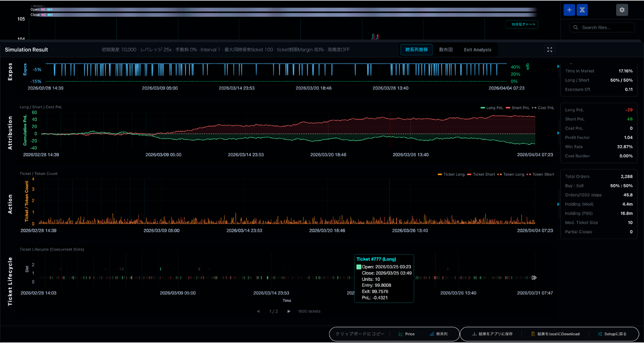This screenshot has height=343, width=644.
Task: Select the 時系列 chart icon in bottom bar
Action: click(x=439, y=334)
